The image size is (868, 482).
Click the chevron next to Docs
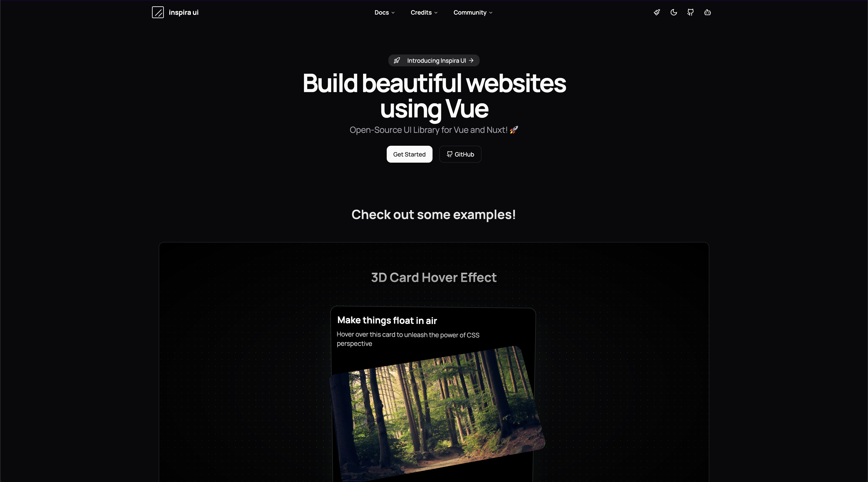coord(393,13)
